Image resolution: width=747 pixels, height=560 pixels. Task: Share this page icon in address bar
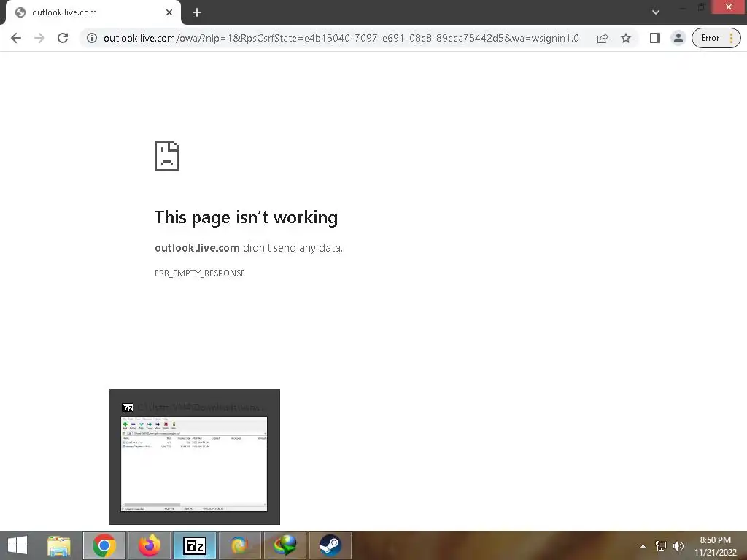click(x=603, y=38)
